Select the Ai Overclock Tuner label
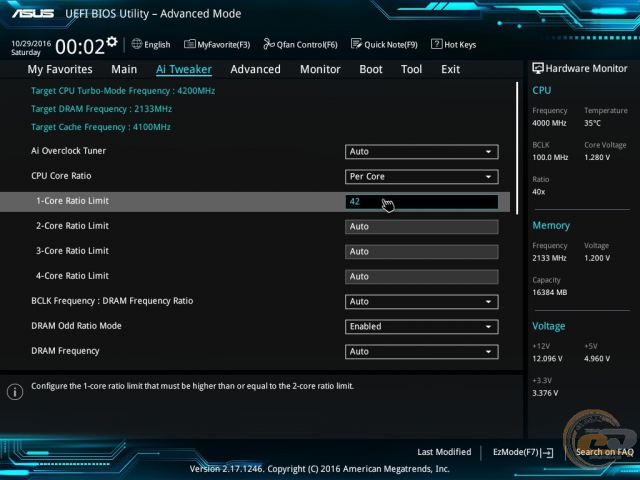 click(69, 151)
